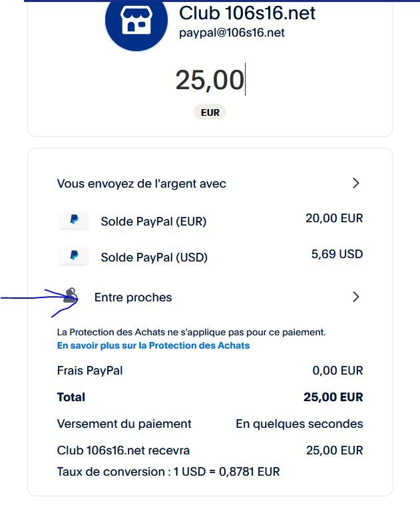Open the Entre proches chevron arrow
This screenshot has width=420, height=507.
pos(356,297)
